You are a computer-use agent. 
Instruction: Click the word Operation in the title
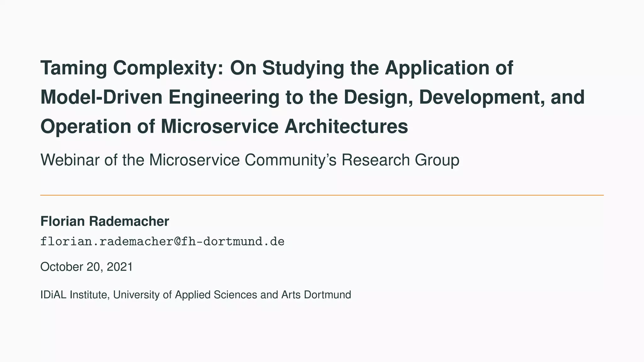click(86, 127)
